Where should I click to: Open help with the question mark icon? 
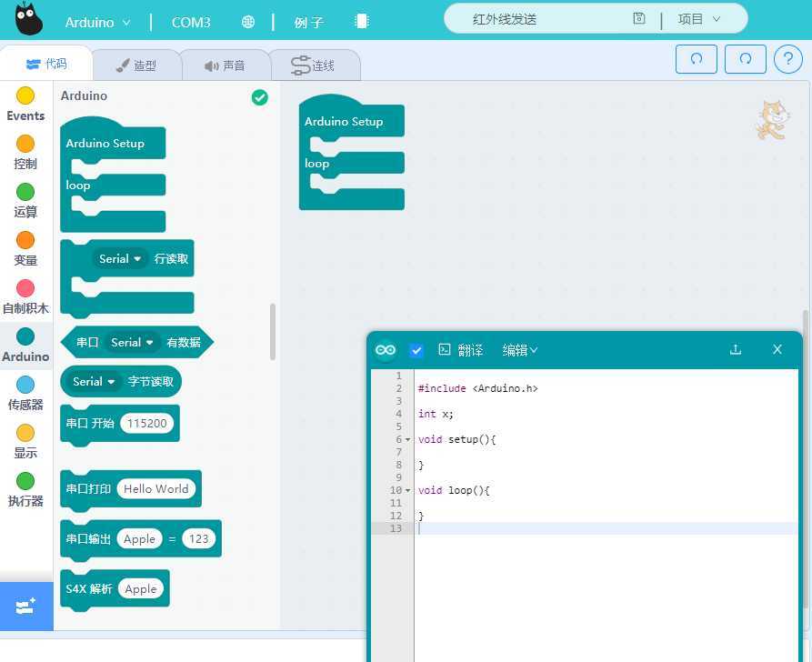(787, 58)
